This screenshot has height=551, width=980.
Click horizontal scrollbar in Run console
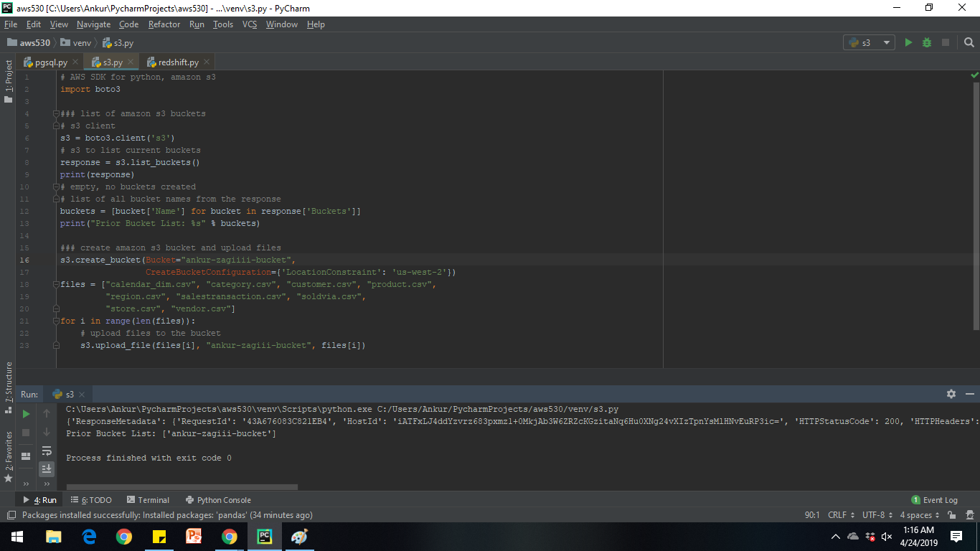coord(181,487)
